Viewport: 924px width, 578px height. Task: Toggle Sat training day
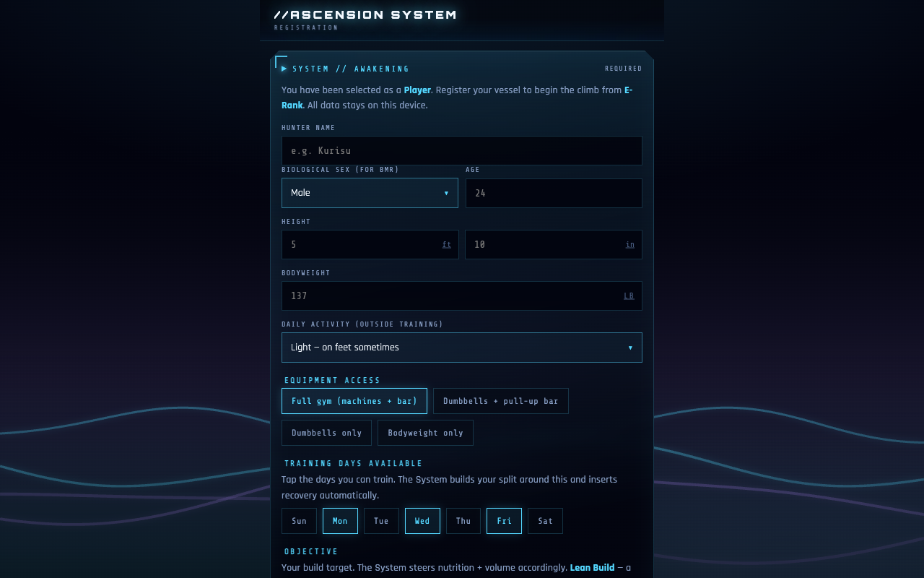pos(545,521)
